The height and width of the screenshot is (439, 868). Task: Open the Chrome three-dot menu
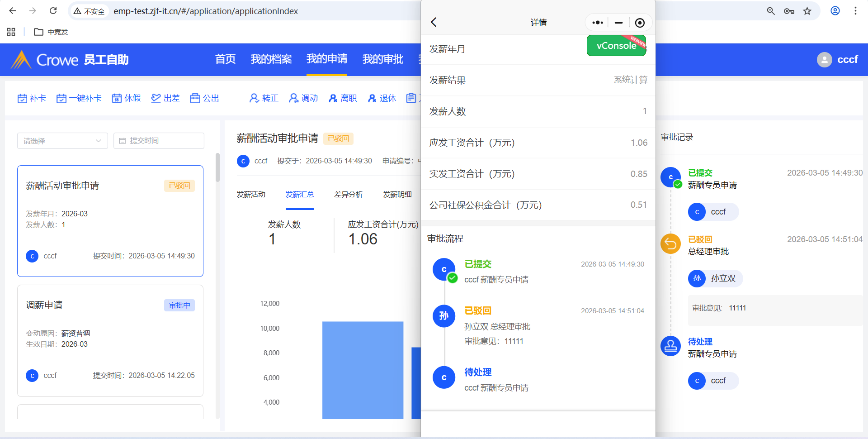coord(855,11)
